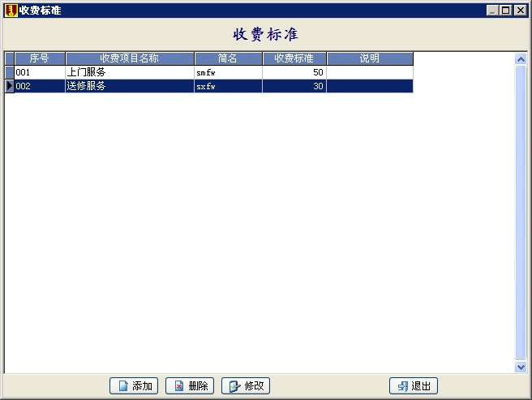Click the app icon in the title bar
The height and width of the screenshot is (400, 532).
click(11, 11)
